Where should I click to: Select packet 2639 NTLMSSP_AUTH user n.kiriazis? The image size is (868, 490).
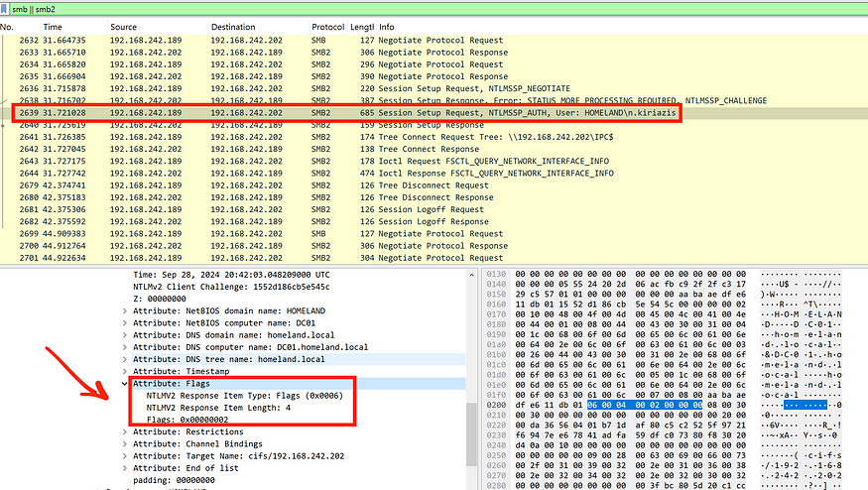click(x=434, y=113)
